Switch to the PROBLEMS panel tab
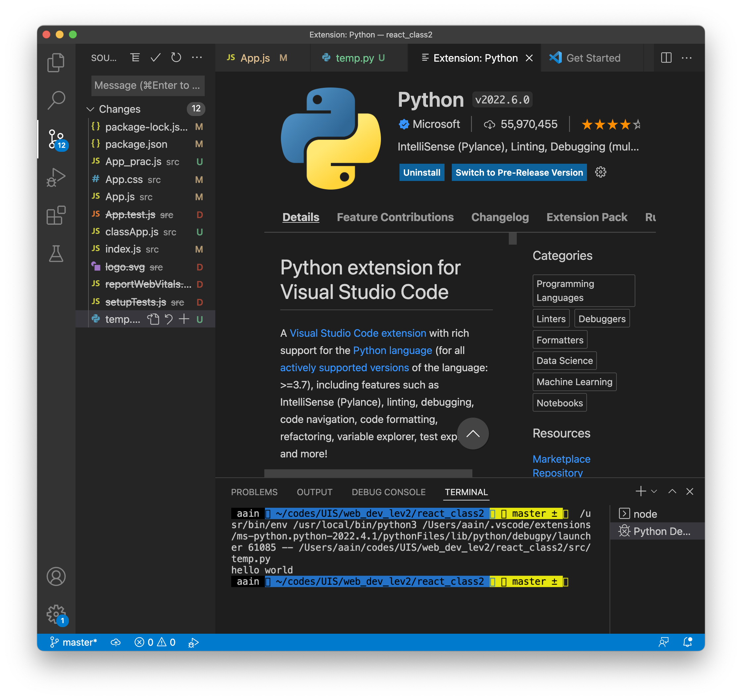 pyautogui.click(x=254, y=492)
